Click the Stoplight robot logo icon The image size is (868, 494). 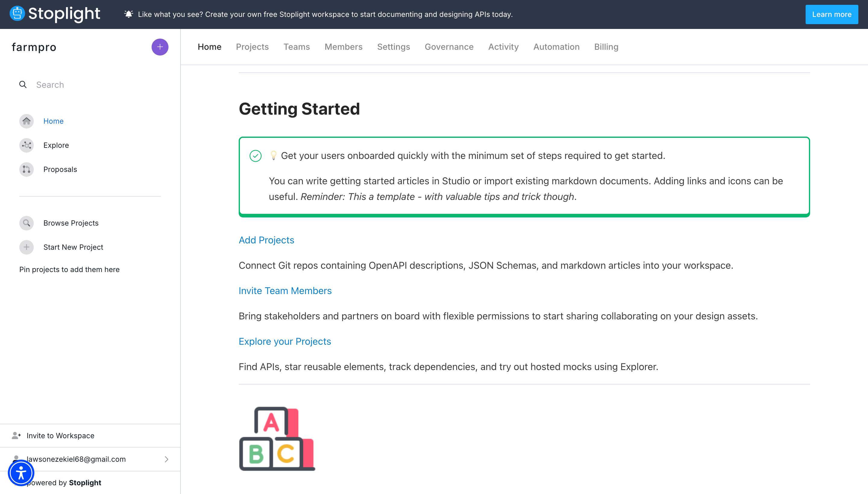[x=17, y=14]
